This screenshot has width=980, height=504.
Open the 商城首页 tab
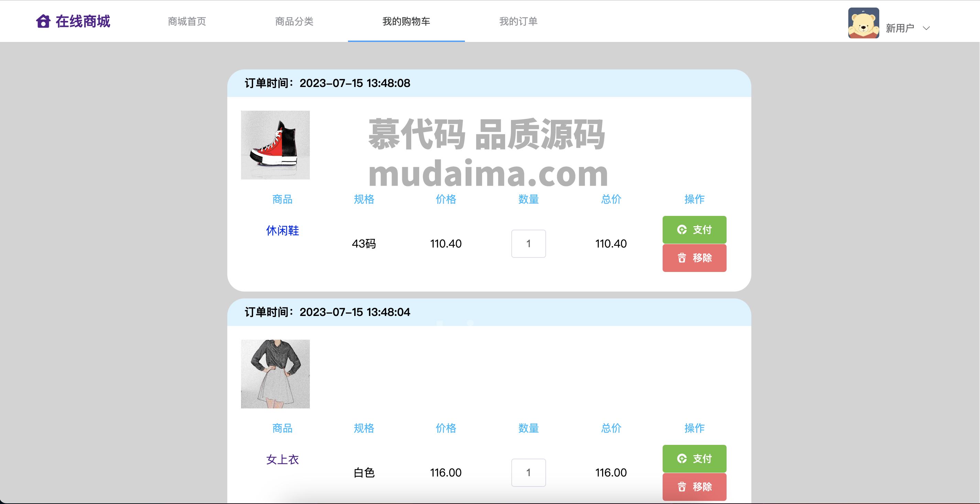pos(187,21)
